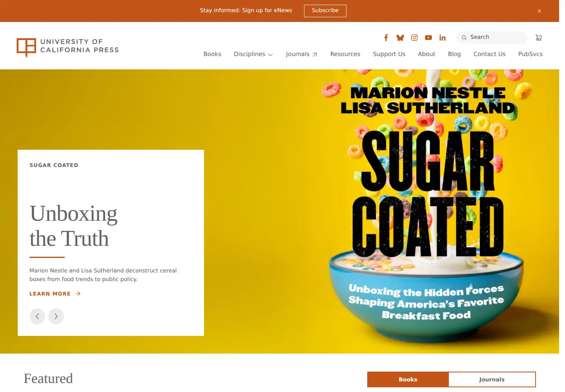Open the YouTube icon

pyautogui.click(x=428, y=38)
